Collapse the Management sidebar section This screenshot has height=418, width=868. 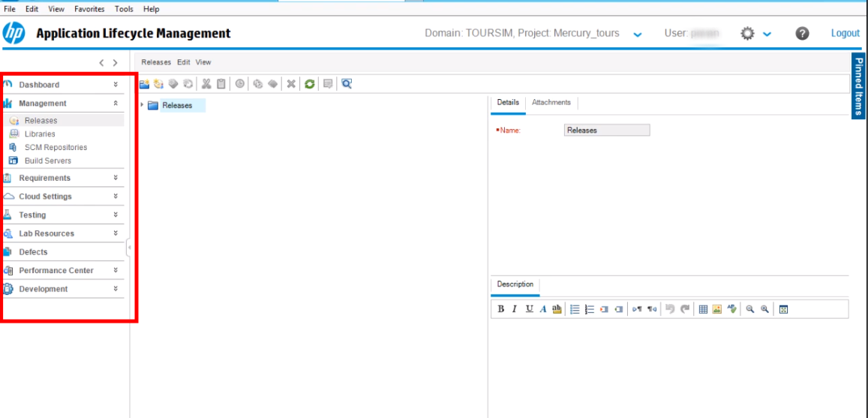pos(116,104)
